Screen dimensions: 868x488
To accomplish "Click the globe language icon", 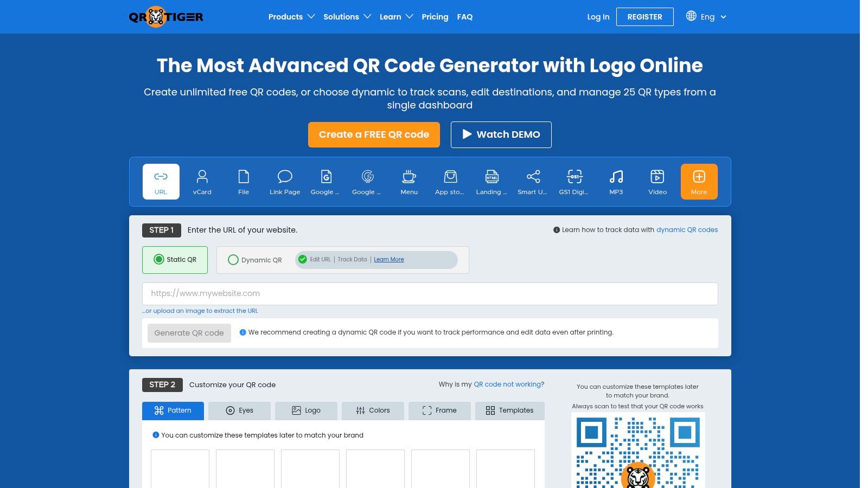I will 691,16.
